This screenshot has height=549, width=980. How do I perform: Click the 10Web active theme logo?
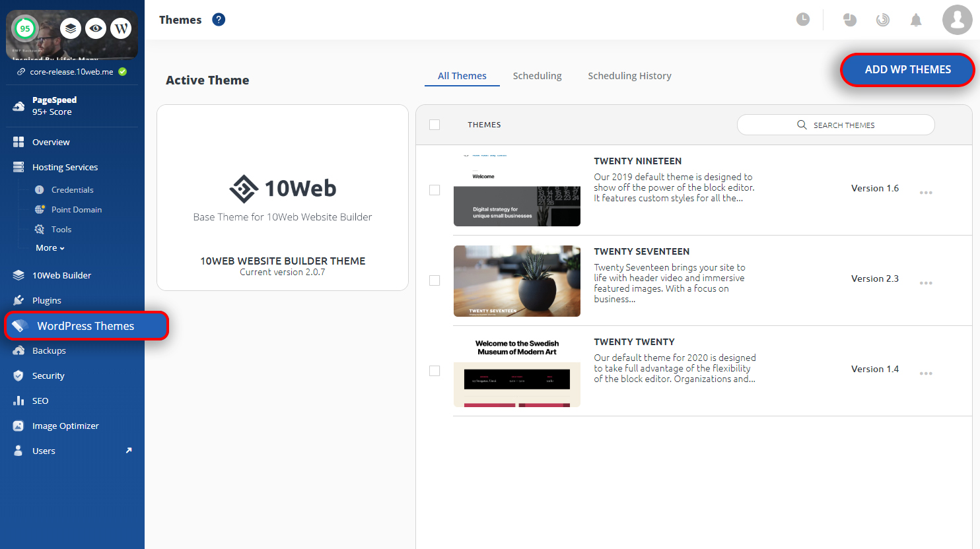pos(283,189)
